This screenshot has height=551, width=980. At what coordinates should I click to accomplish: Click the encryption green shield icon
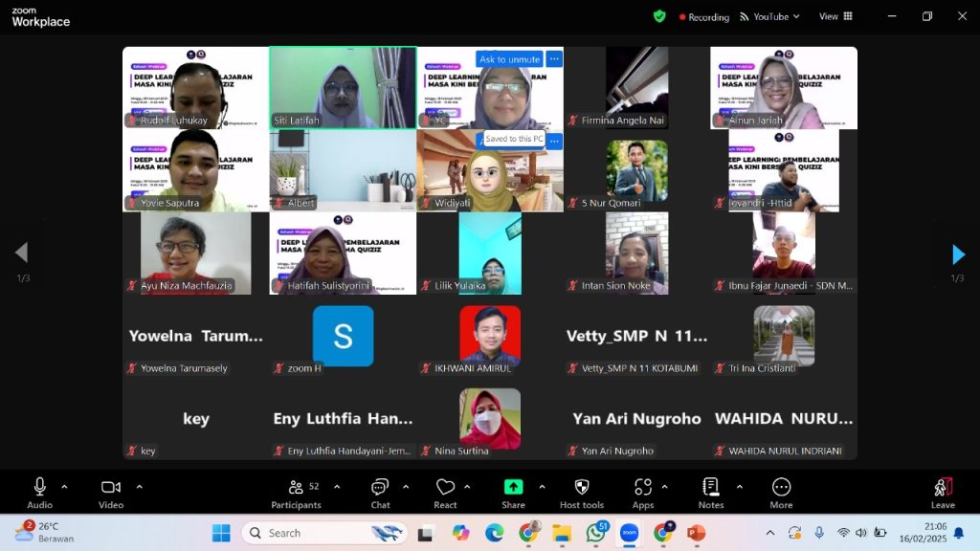(659, 16)
